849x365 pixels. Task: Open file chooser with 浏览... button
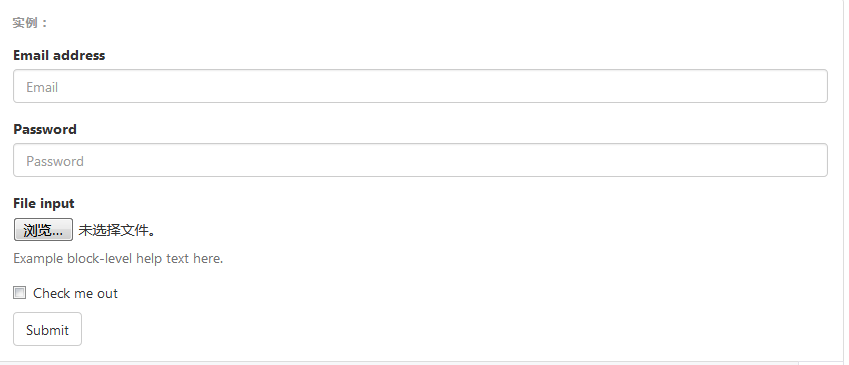coord(43,230)
